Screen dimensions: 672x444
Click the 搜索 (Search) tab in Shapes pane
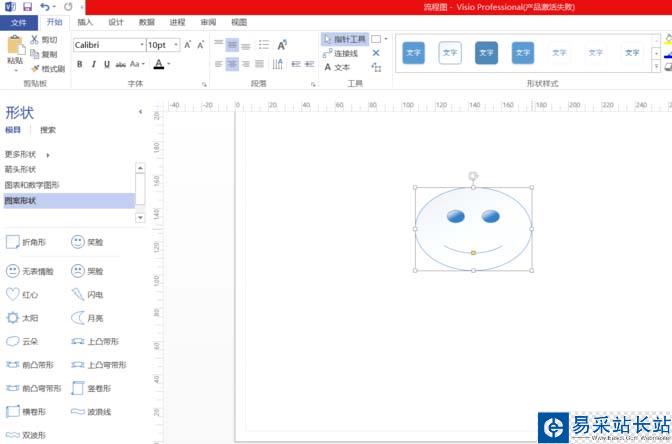48,130
